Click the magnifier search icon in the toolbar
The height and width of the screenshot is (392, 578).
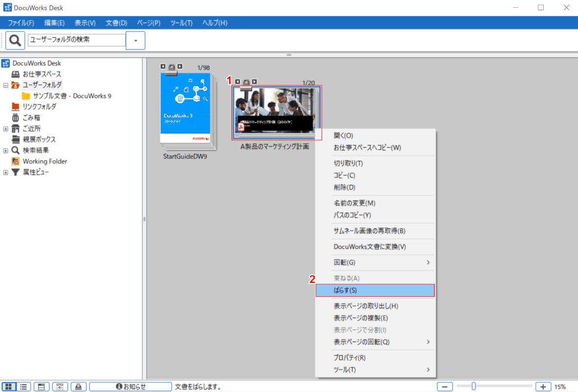[15, 40]
